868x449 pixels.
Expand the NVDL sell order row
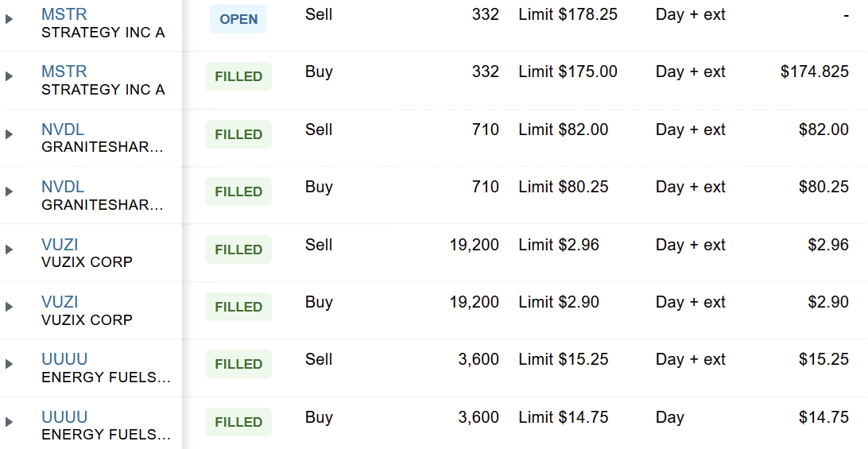tap(9, 134)
